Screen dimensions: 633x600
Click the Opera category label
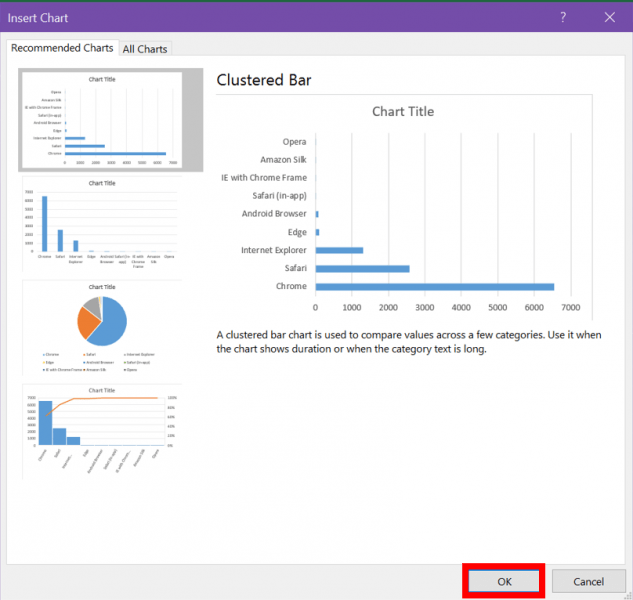point(294,142)
